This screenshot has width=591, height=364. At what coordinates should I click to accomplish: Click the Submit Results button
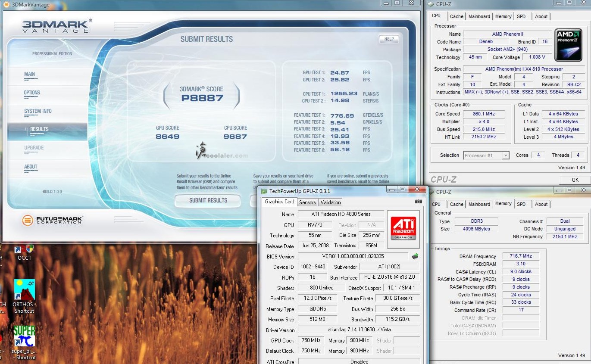pos(208,200)
